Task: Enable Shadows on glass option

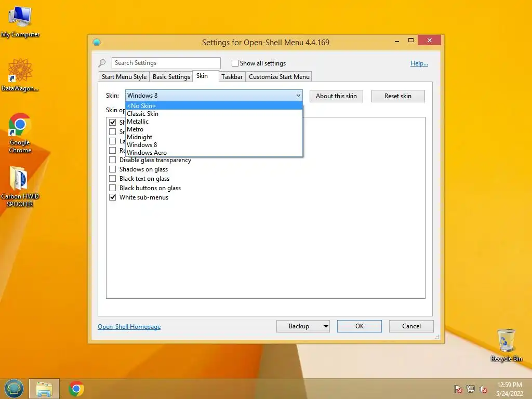Action: pos(112,169)
